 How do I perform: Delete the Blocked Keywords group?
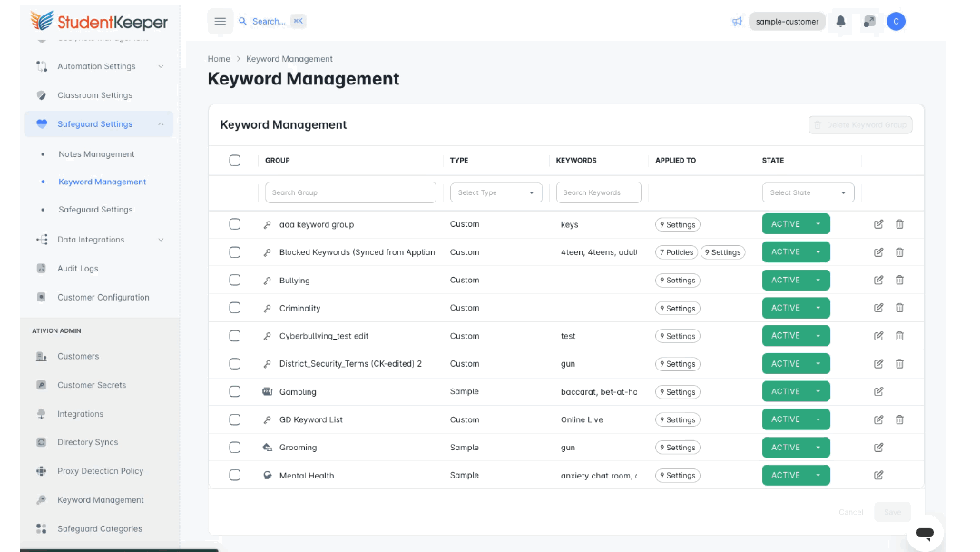[899, 251]
